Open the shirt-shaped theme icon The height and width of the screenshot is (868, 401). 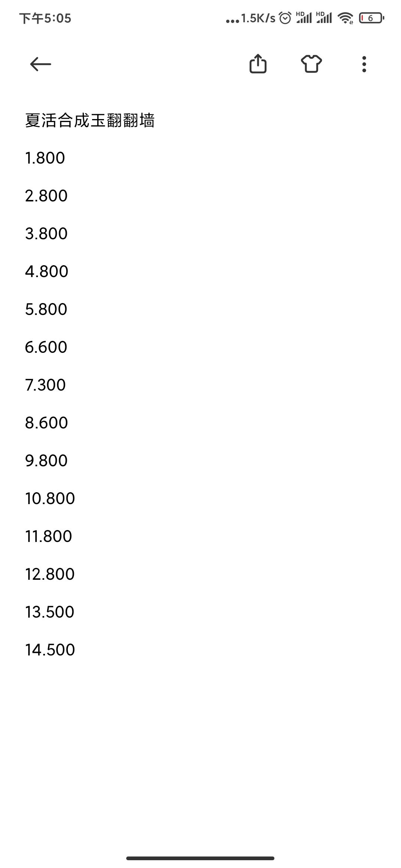coord(311,64)
